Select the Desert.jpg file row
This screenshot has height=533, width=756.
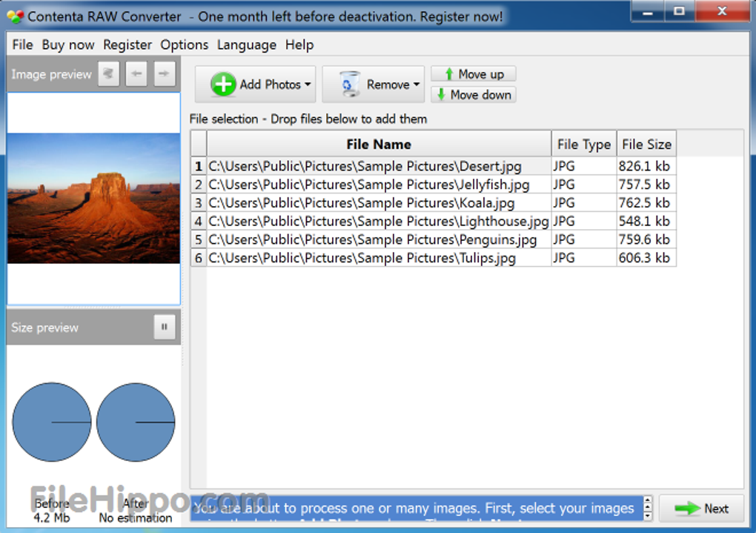click(x=434, y=166)
